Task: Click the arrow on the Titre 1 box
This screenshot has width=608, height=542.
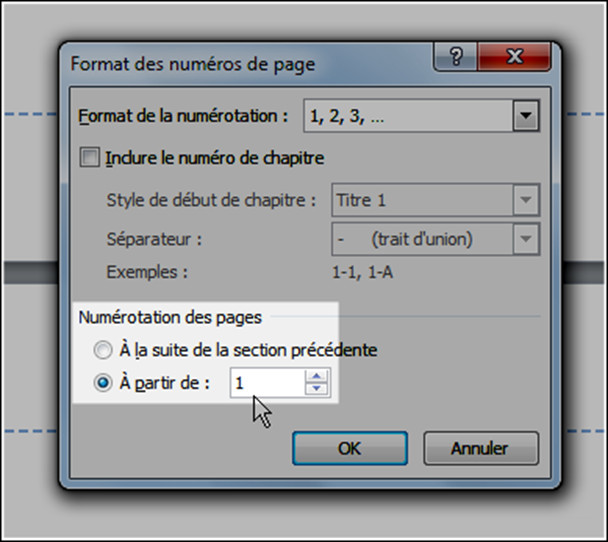Action: [x=526, y=199]
